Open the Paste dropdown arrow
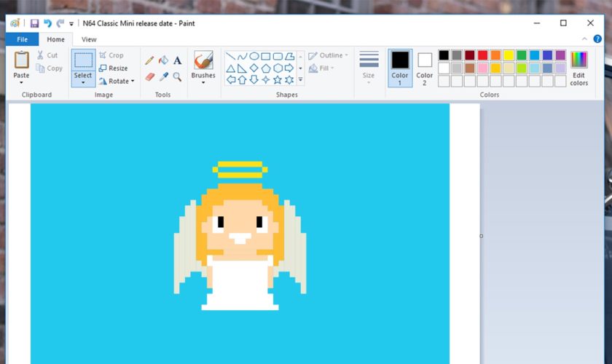This screenshot has width=612, height=364. 22,82
